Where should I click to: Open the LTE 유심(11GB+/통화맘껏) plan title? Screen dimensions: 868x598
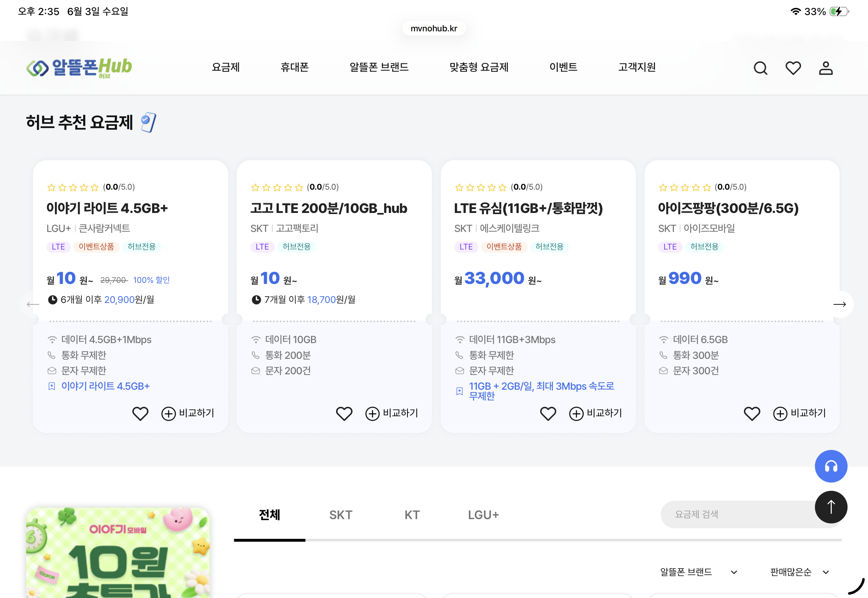click(x=528, y=208)
